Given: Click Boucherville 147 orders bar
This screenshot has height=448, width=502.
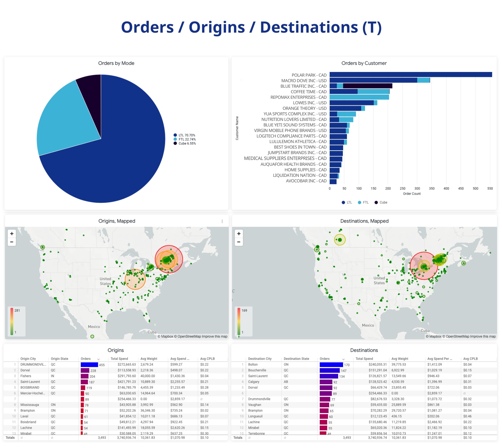Looking at the screenshot, I should 330,371.
